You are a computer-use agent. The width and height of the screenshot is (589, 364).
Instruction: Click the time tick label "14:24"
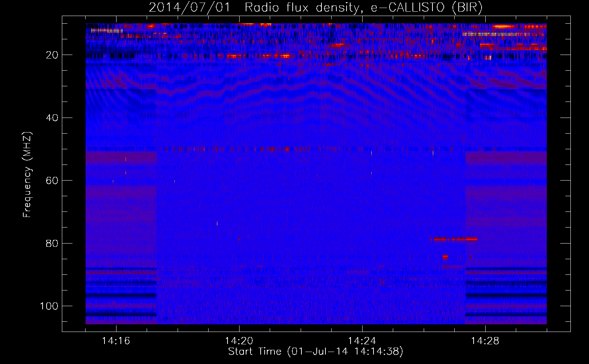click(x=362, y=341)
